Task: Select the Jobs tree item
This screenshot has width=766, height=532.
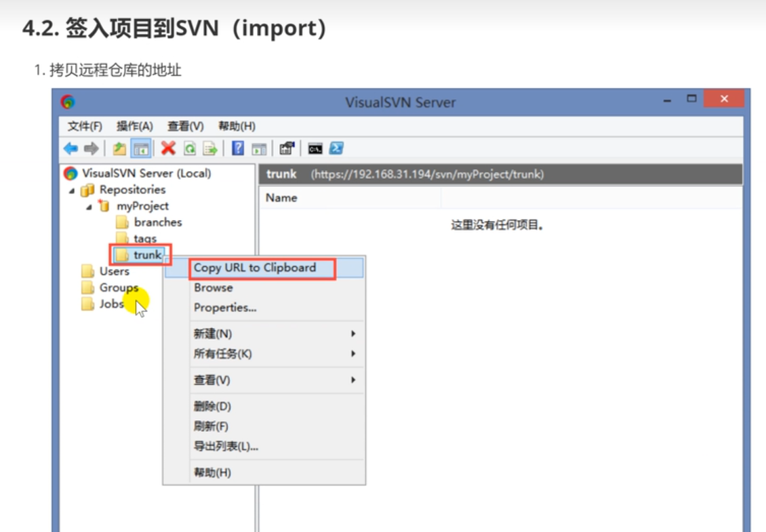Action: click(111, 304)
